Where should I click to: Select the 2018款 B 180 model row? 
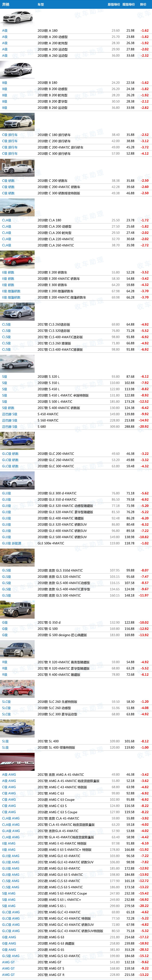pos(76,82)
